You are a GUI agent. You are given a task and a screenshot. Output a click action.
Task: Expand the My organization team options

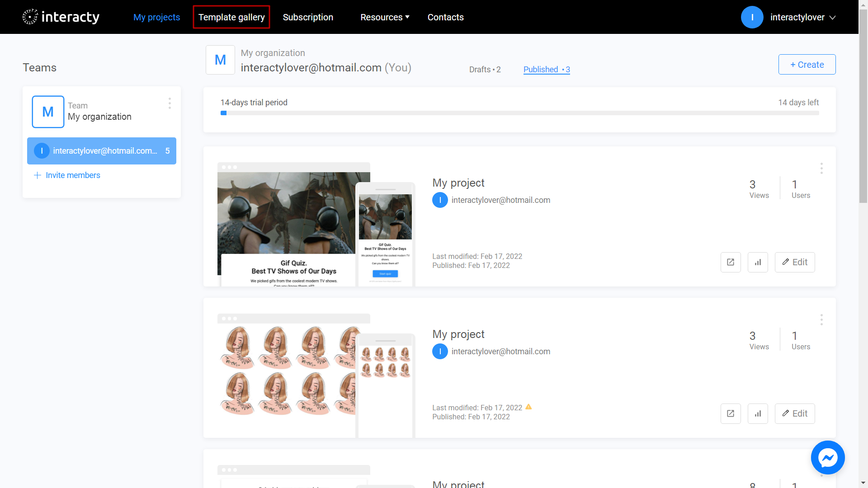point(170,103)
